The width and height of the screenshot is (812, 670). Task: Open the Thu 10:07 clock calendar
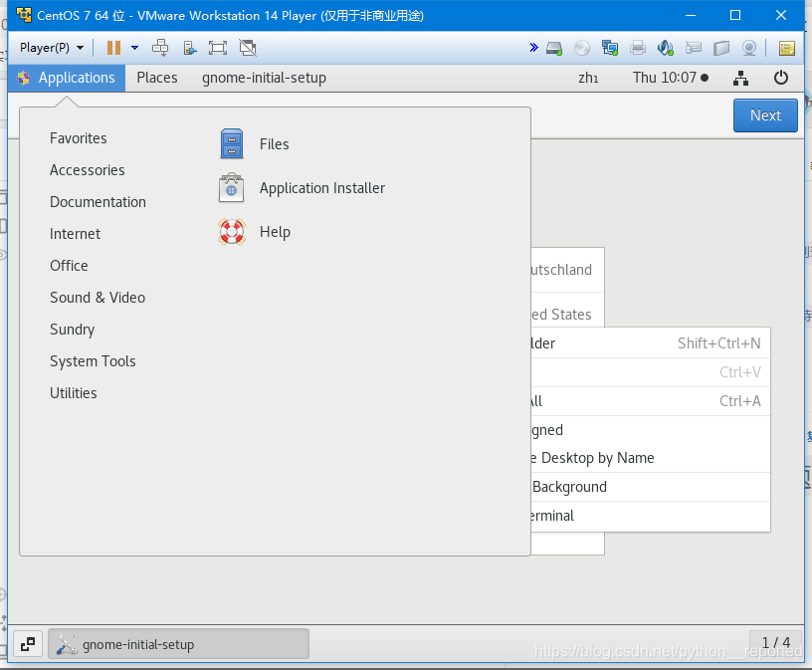[x=670, y=78]
